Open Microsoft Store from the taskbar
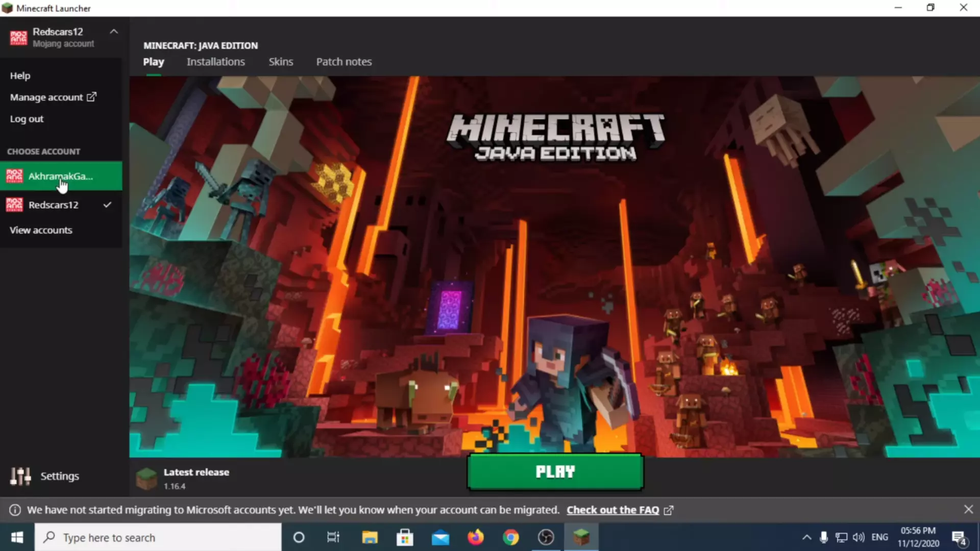Viewport: 980px width, 551px height. (x=405, y=537)
